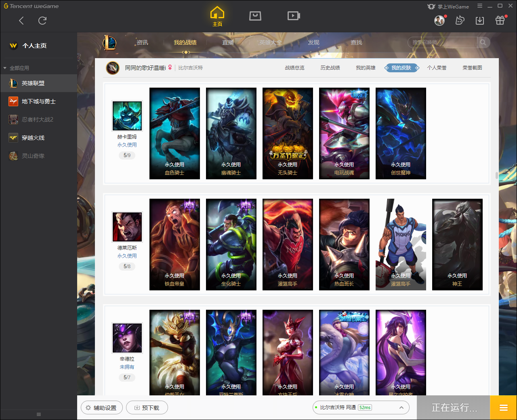This screenshot has width=517, height=420.
Task: Click the 赫卡里姆 champion portrait
Action: click(x=127, y=116)
